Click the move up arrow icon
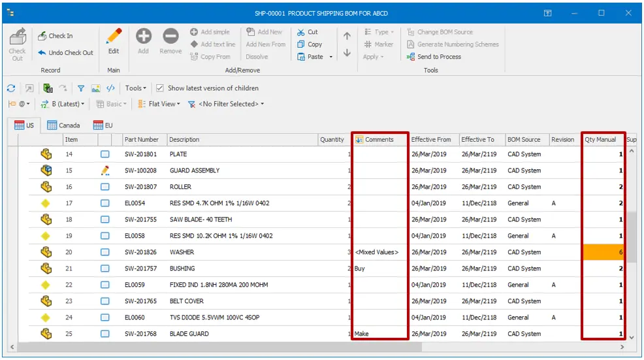The width and height of the screenshot is (644, 360). tap(347, 37)
